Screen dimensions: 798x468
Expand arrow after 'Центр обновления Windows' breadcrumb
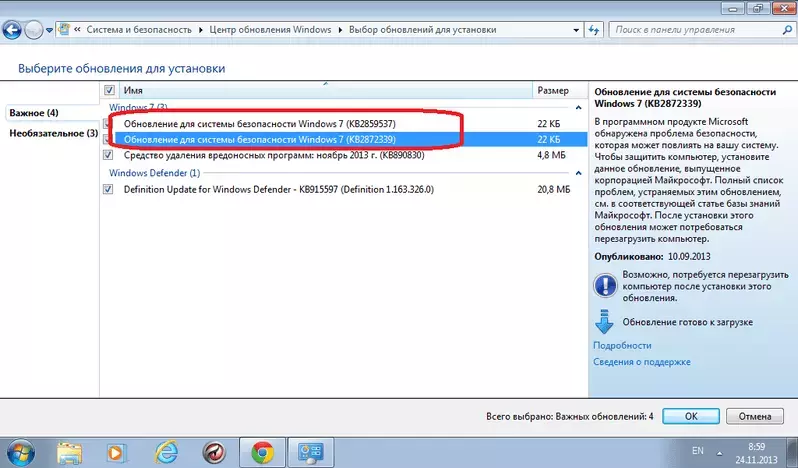pos(340,30)
